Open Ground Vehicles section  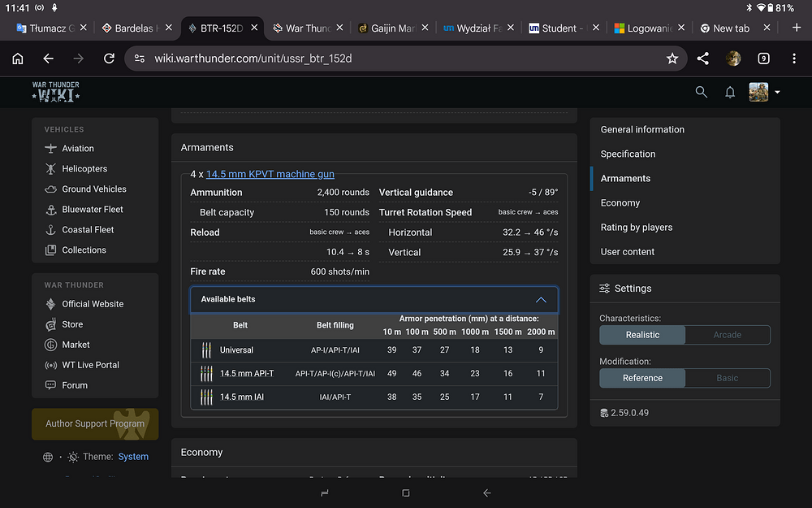click(85, 189)
